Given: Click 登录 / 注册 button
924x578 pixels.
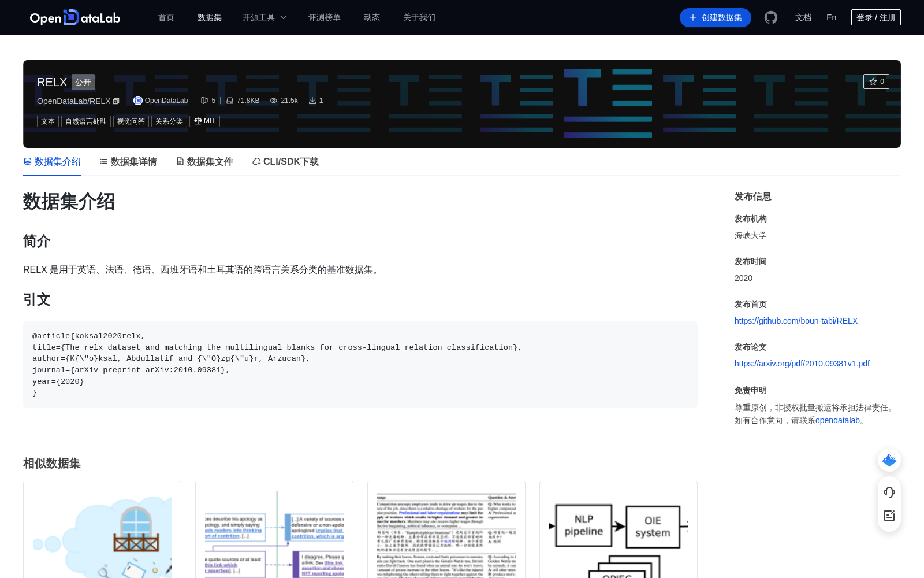Looking at the screenshot, I should [876, 17].
